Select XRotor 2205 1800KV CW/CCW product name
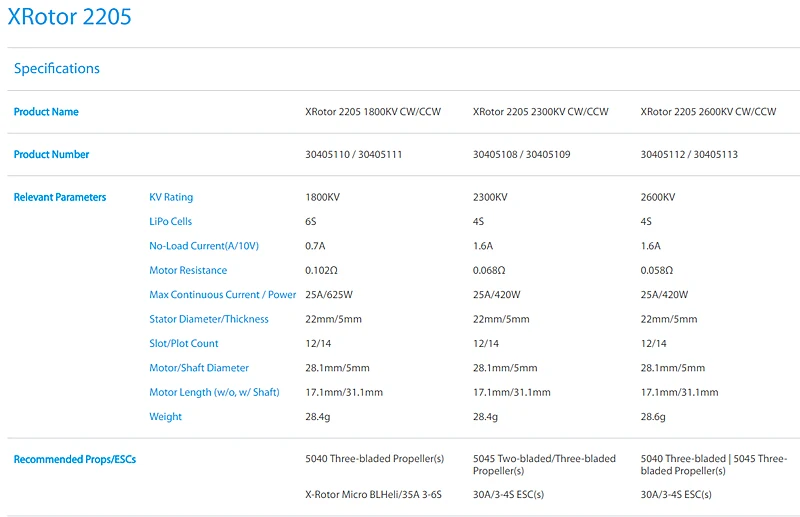 [x=373, y=112]
